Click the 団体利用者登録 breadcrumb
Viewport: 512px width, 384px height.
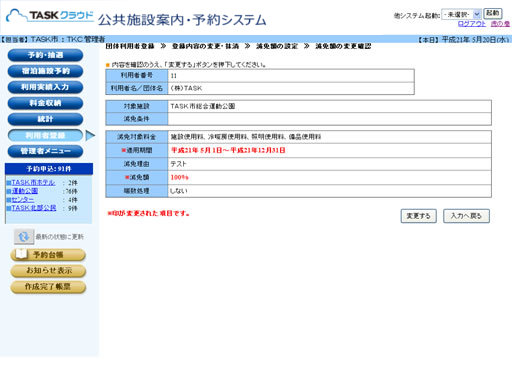pyautogui.click(x=130, y=46)
